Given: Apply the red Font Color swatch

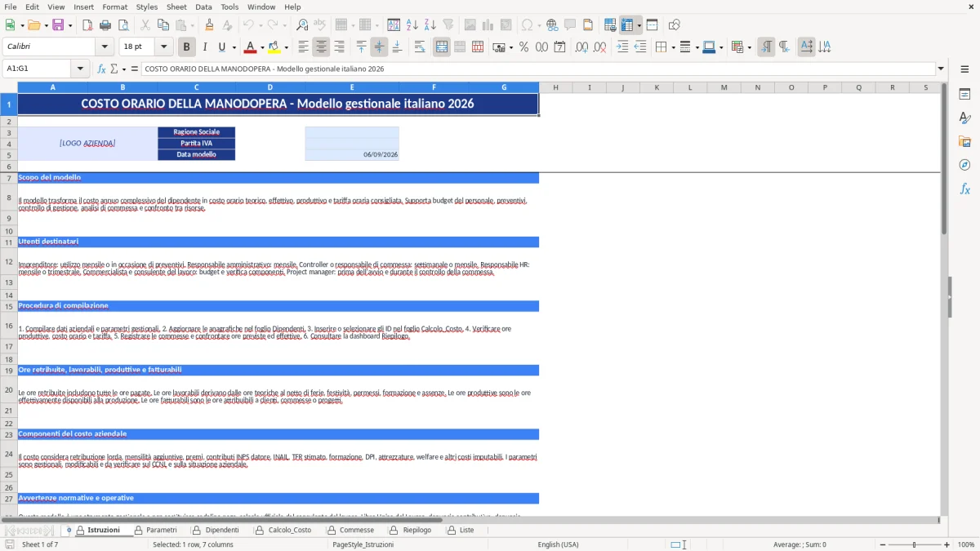Looking at the screenshot, I should click(251, 47).
